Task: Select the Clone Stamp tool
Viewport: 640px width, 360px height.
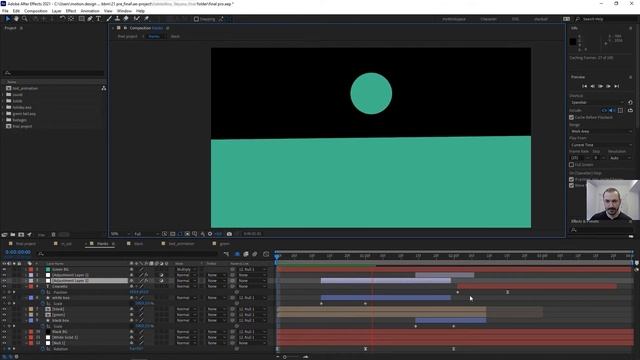Action: pyautogui.click(x=118, y=19)
